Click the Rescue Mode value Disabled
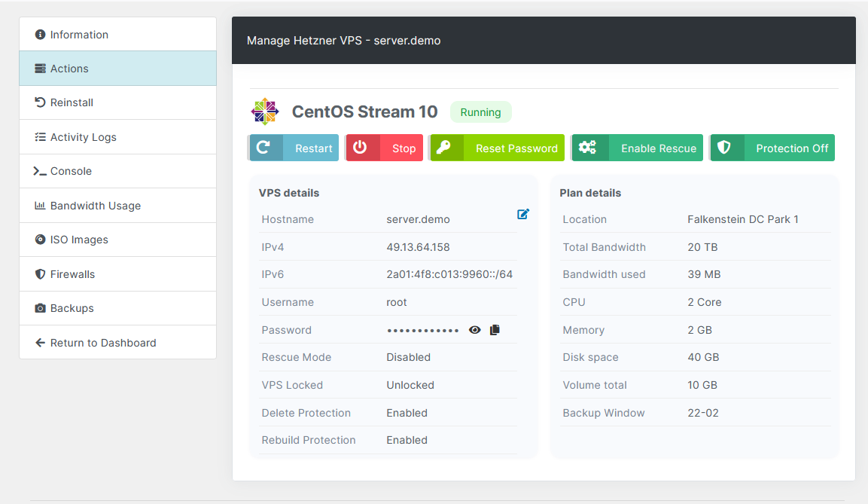868x504 pixels. coord(409,357)
